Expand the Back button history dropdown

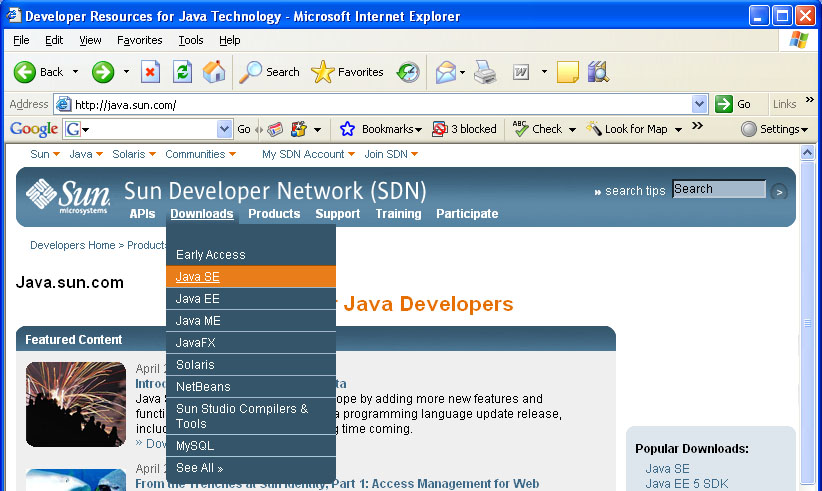pos(75,72)
